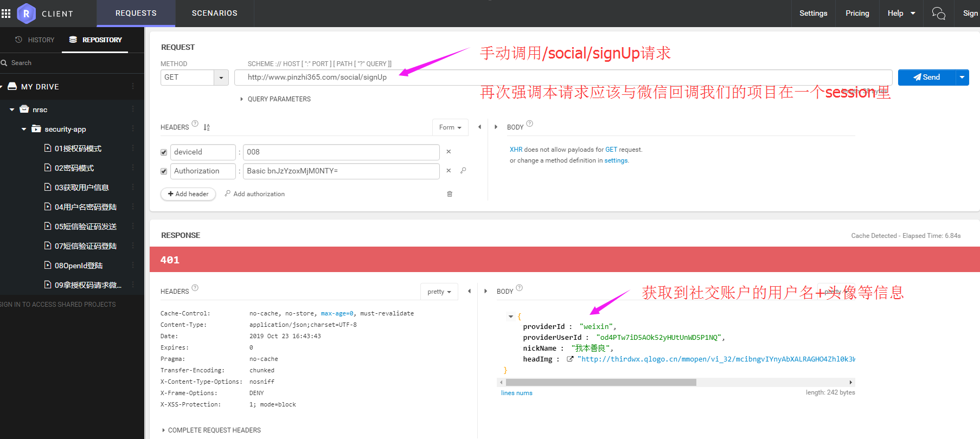This screenshot has height=439, width=980.
Task: Click Add authorization link
Action: [x=255, y=194]
